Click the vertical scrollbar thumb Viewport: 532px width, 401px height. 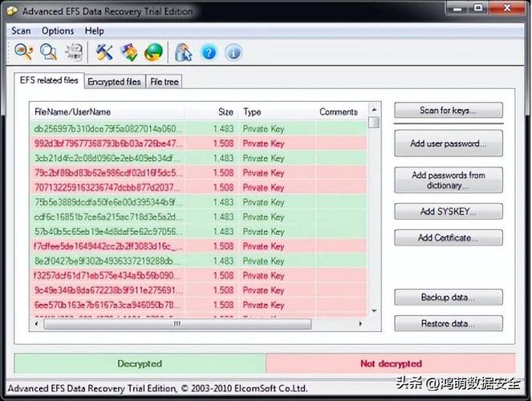tap(374, 122)
